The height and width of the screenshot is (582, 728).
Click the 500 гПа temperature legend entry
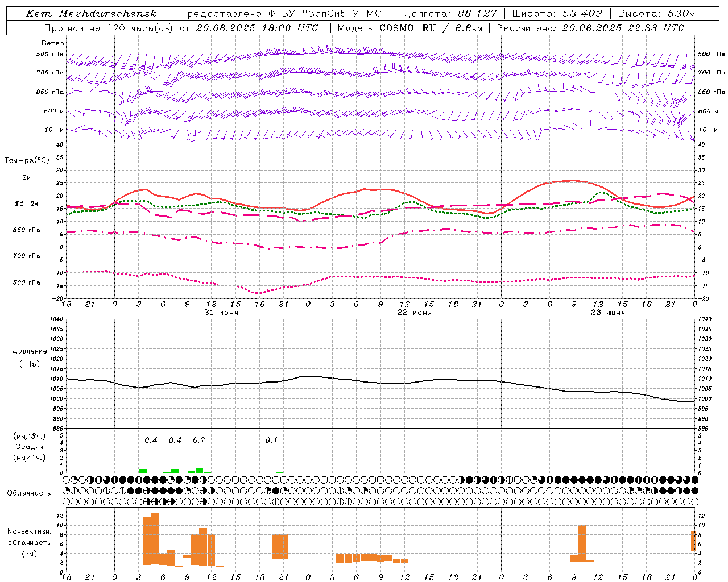pyautogui.click(x=26, y=282)
